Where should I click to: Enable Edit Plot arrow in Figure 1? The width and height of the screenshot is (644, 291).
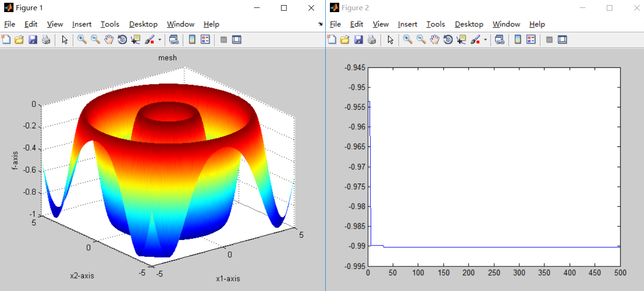[65, 40]
